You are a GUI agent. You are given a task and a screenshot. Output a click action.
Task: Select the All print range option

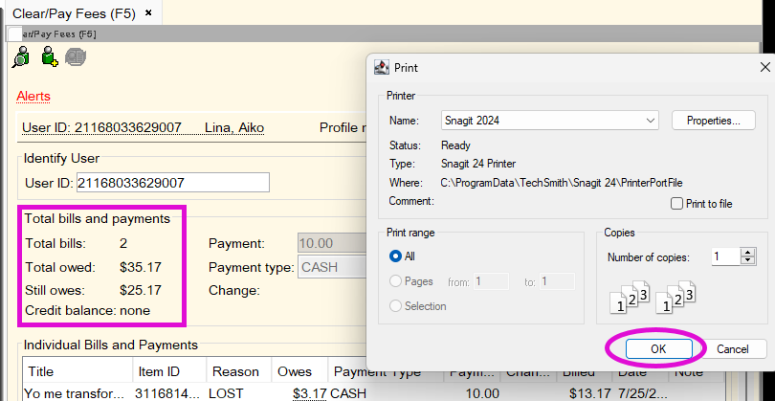[x=395, y=256]
